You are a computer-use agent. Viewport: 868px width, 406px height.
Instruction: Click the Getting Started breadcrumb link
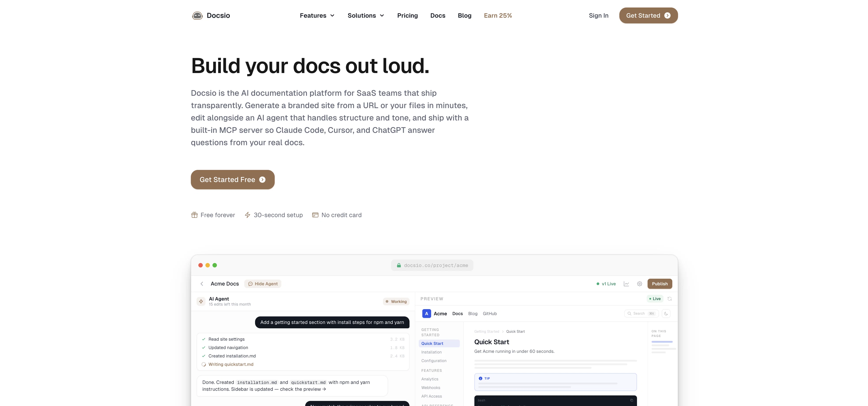pos(487,332)
